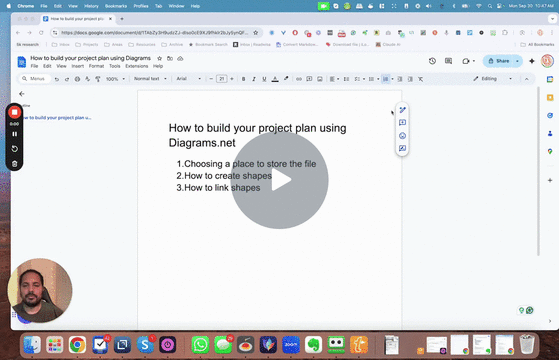The image size is (559, 360).
Task: Open the Insert menu in Docs
Action: [77, 66]
